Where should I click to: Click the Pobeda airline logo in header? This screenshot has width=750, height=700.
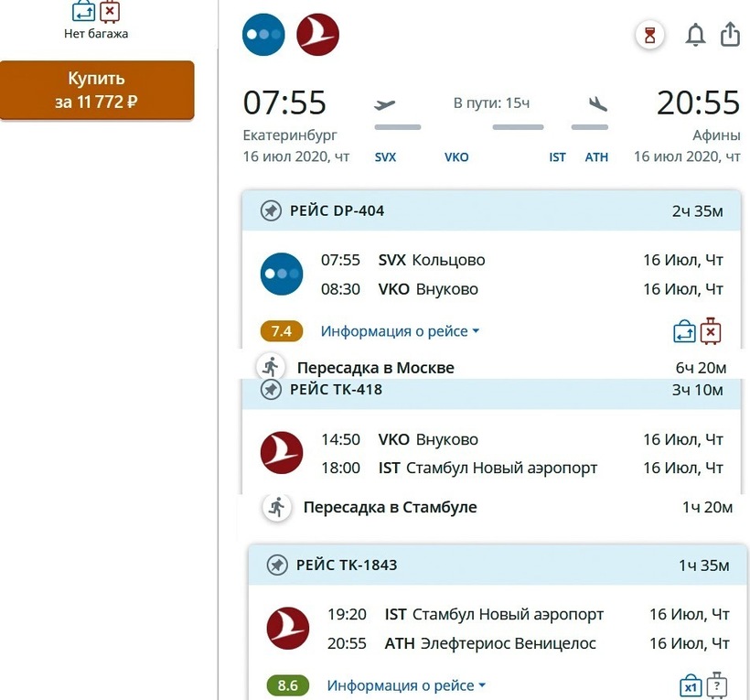262,36
